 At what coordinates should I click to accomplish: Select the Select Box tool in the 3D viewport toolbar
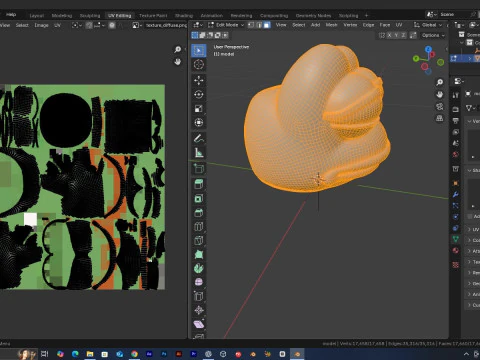point(199,50)
